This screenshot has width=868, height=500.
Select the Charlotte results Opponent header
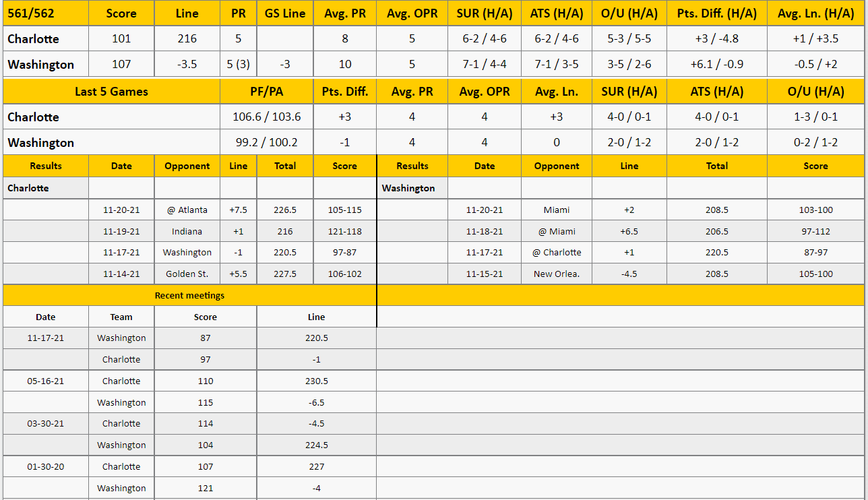click(187, 166)
